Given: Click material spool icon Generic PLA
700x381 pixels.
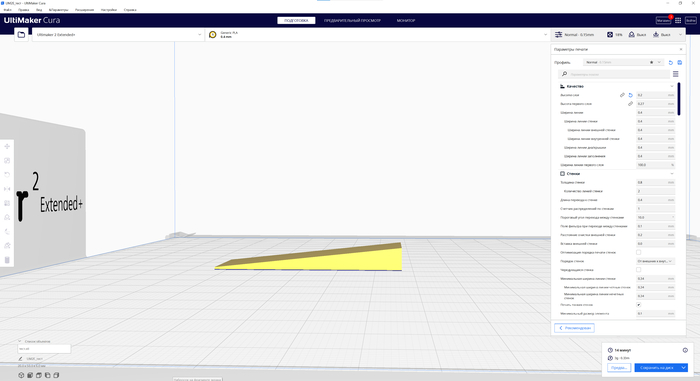Looking at the screenshot, I should (212, 34).
